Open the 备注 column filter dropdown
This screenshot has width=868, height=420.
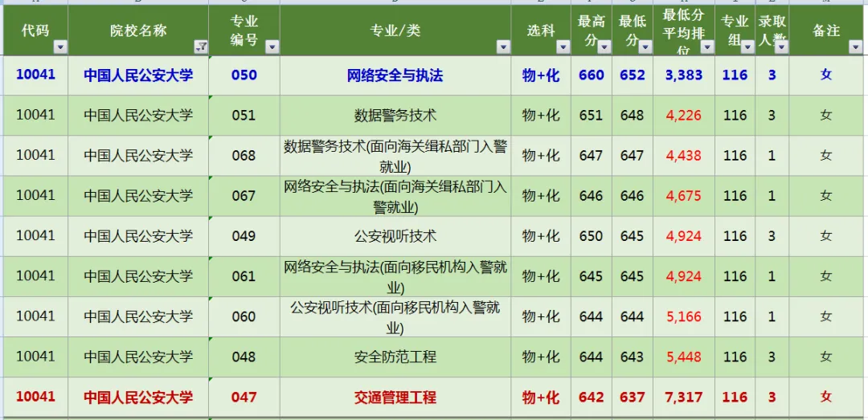[855, 47]
